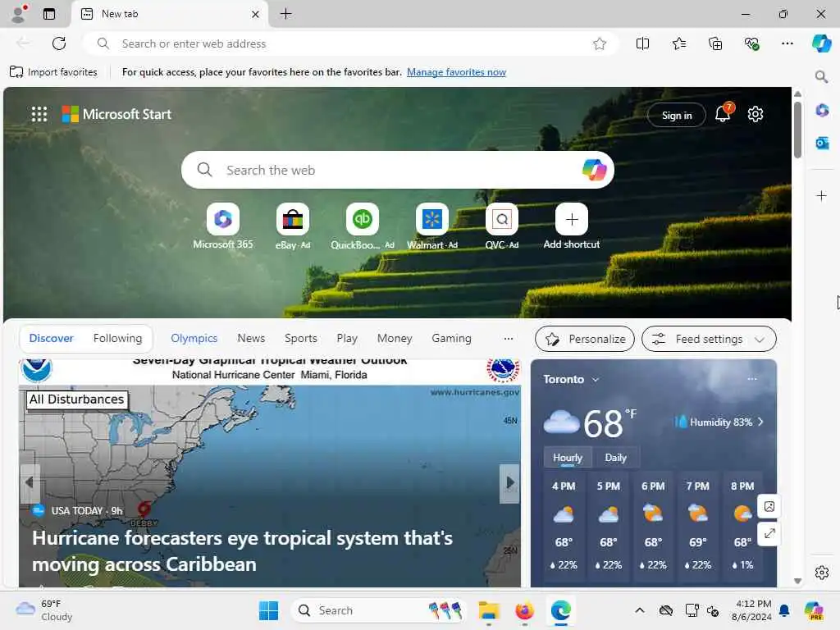Screen dimensions: 840x630
Task: Open Firefox from the taskbar
Action: [524, 610]
